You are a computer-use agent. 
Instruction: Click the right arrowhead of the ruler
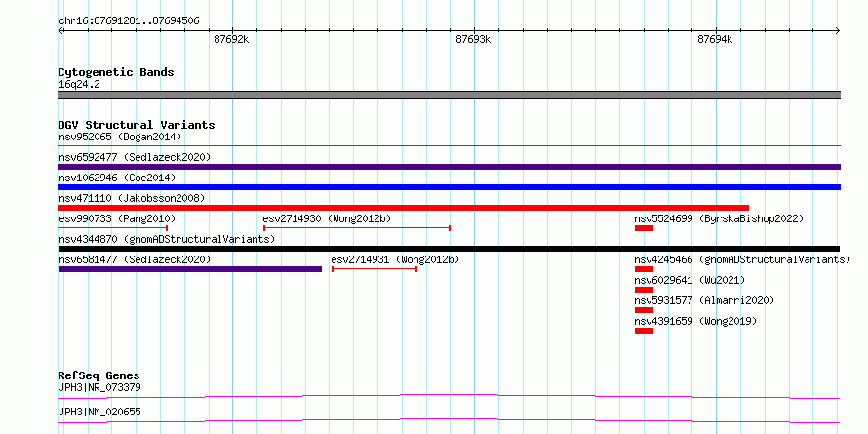click(x=838, y=31)
